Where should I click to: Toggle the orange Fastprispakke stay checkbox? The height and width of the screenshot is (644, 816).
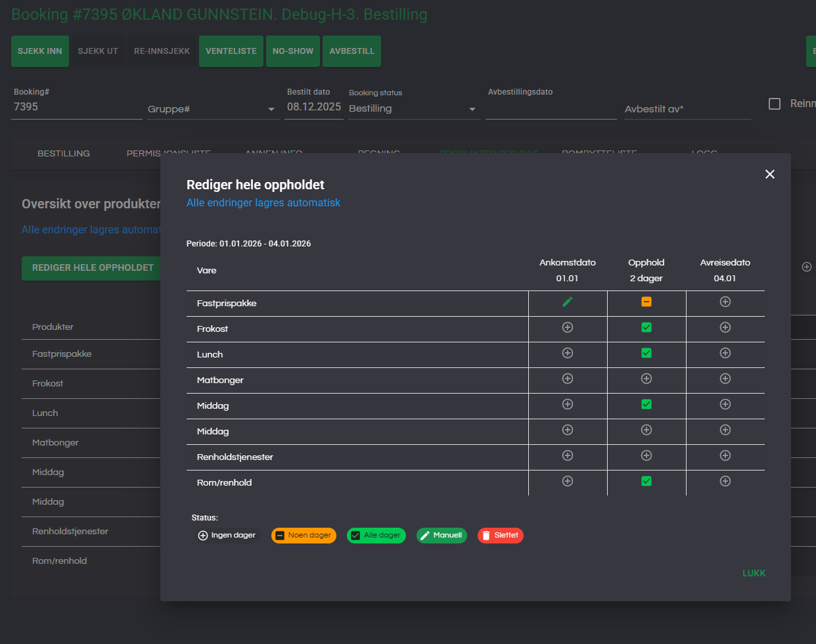(646, 302)
